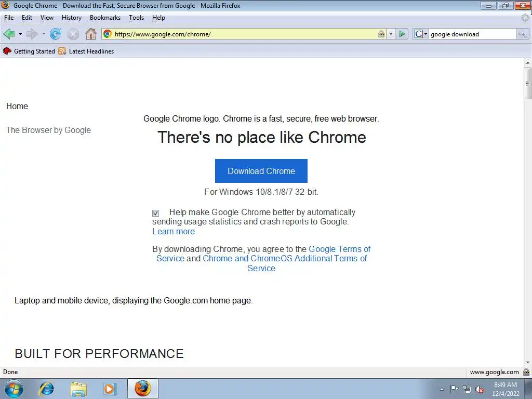Open the Latest Headlines bookmark label
Image resolution: width=532 pixels, height=399 pixels.
tap(91, 51)
